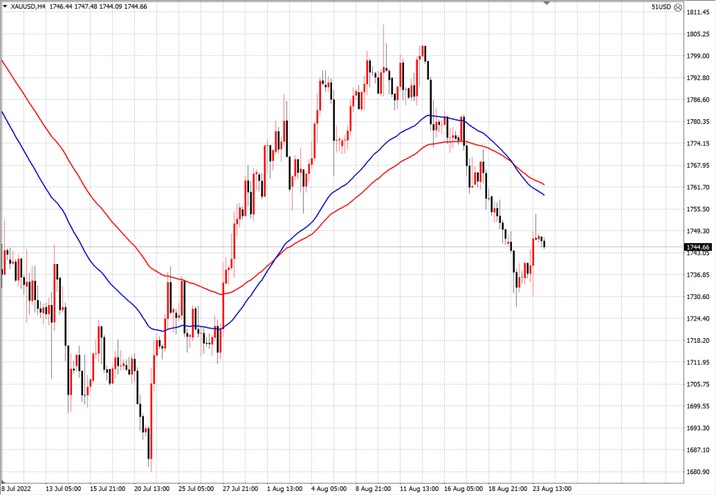Click the 1724.40 price axis label
This screenshot has height=495, width=716.
698,318
